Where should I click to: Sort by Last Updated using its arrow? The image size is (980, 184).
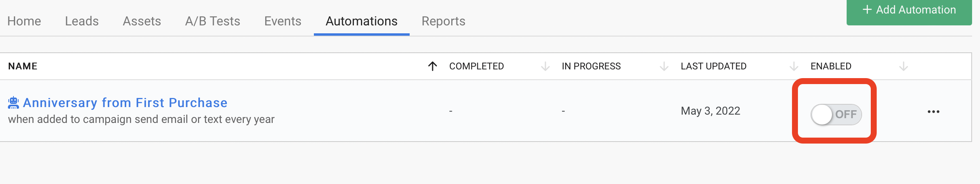pos(794,66)
